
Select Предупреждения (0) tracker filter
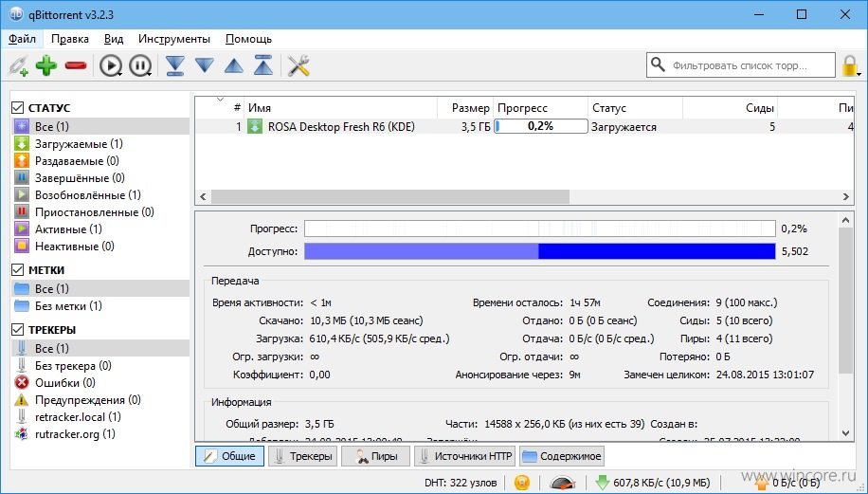[100, 400]
